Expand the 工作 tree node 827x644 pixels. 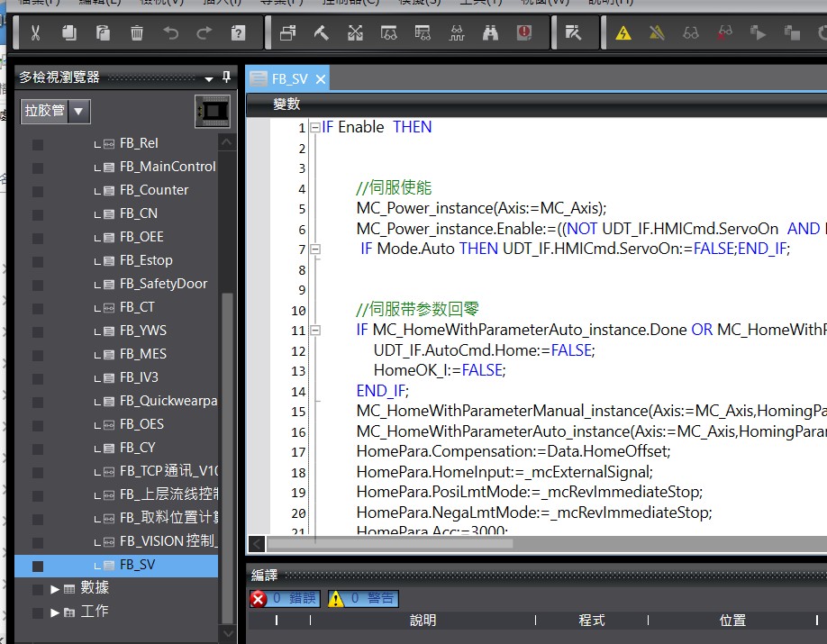[x=56, y=612]
